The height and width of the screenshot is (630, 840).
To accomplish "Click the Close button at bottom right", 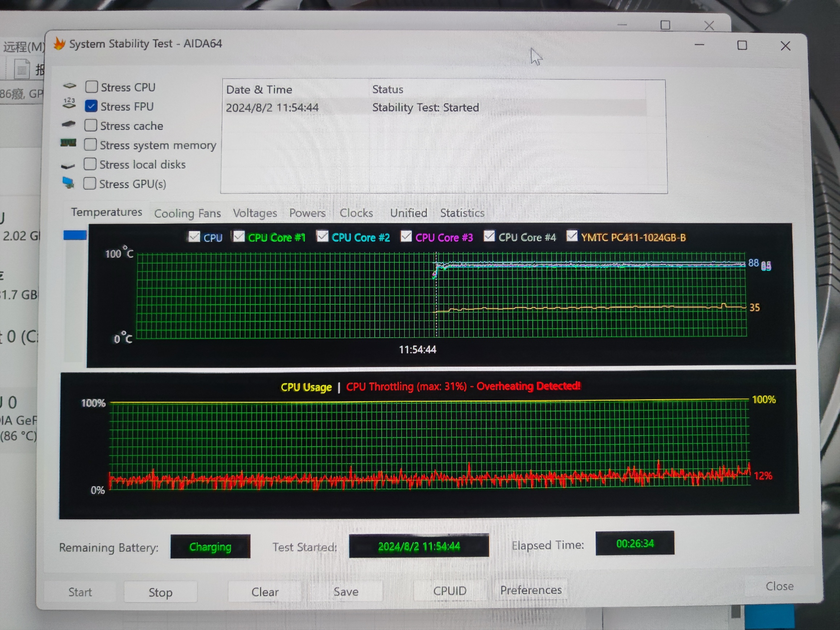I will point(780,586).
